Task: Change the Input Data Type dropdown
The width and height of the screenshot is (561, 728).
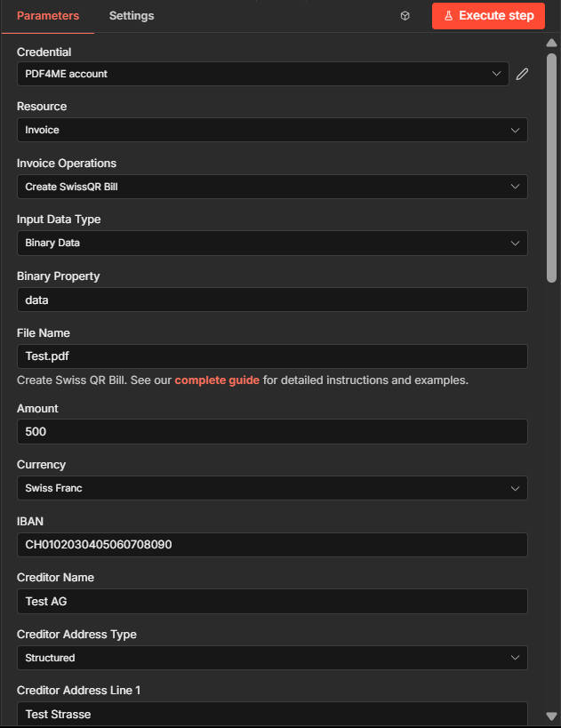Action: 272,243
